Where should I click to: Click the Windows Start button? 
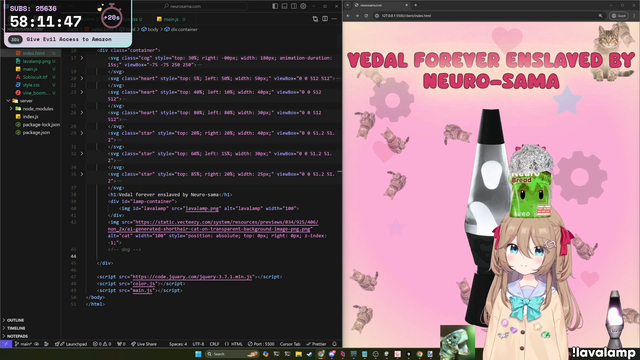(198, 354)
